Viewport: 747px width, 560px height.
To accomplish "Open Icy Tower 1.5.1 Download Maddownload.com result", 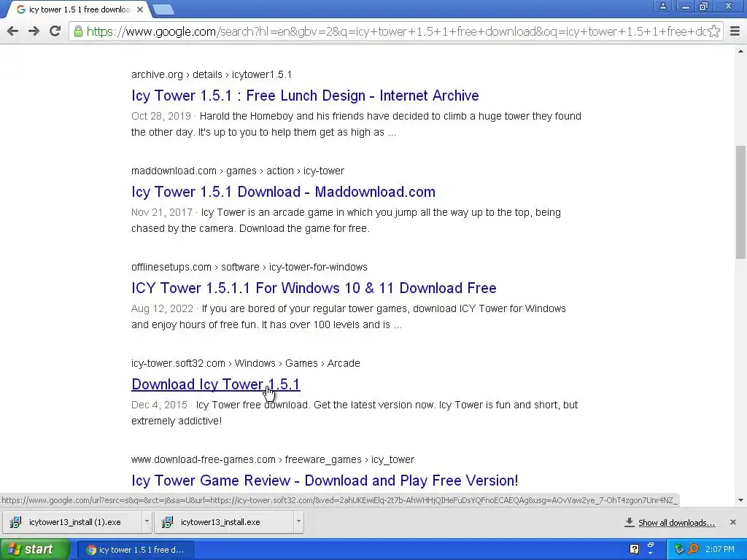I will coord(283,192).
